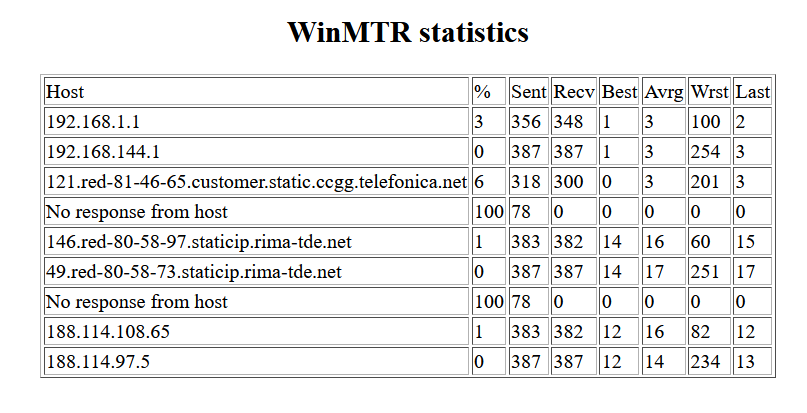807x413 pixels.
Task: Click worst value 254 for 192.168.144.1
Action: click(x=705, y=152)
